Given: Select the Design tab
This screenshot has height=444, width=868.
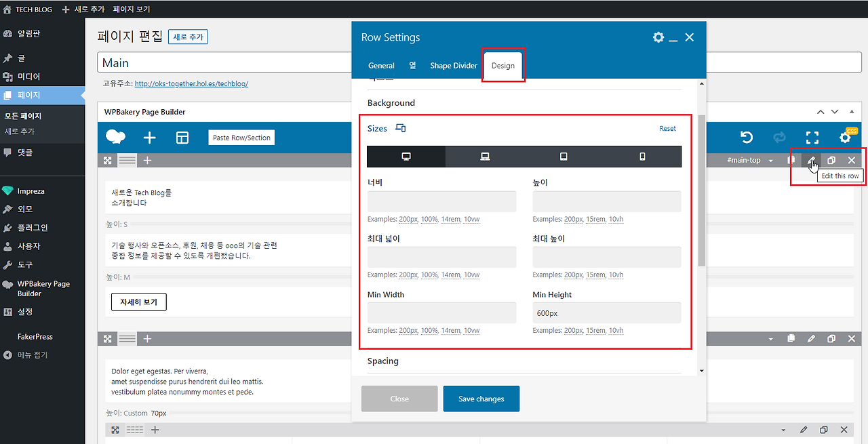Looking at the screenshot, I should 503,66.
